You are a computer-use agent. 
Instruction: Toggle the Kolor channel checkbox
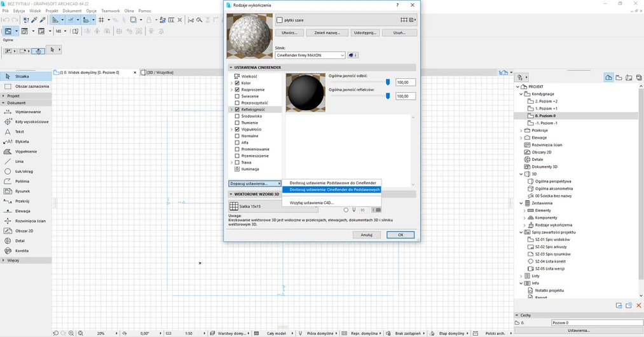[237, 83]
